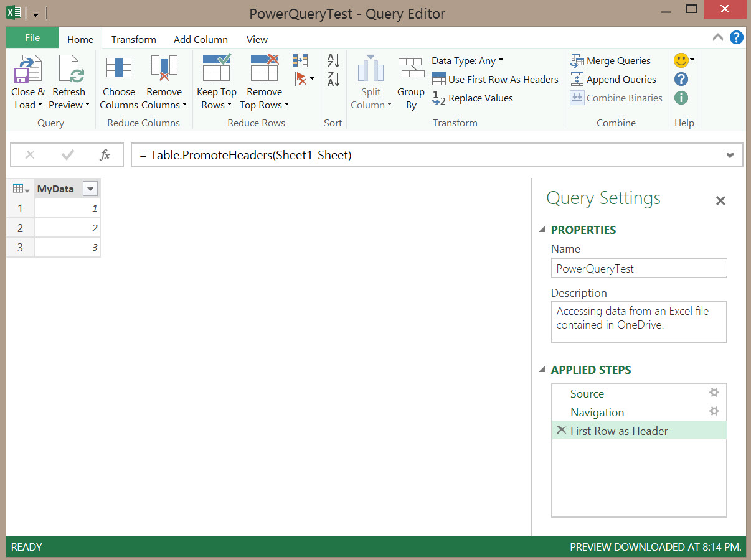Click the fx formula icon
751x560 pixels.
pos(105,155)
